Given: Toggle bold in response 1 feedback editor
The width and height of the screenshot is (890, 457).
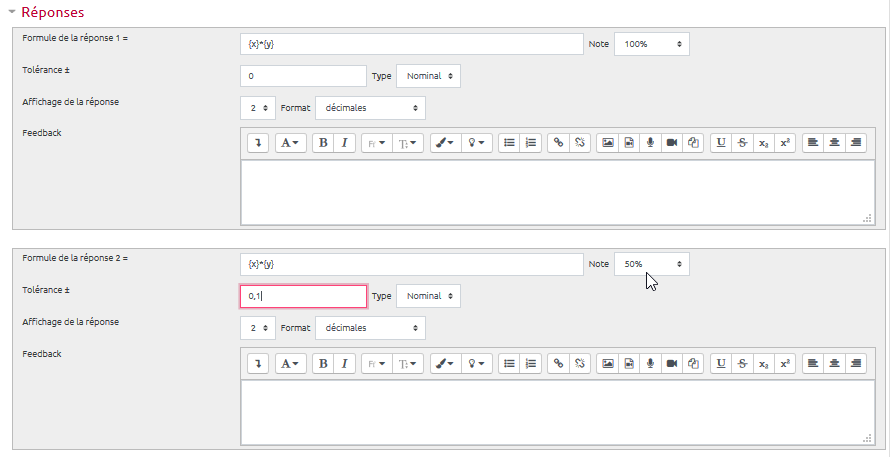Looking at the screenshot, I should click(x=323, y=143).
